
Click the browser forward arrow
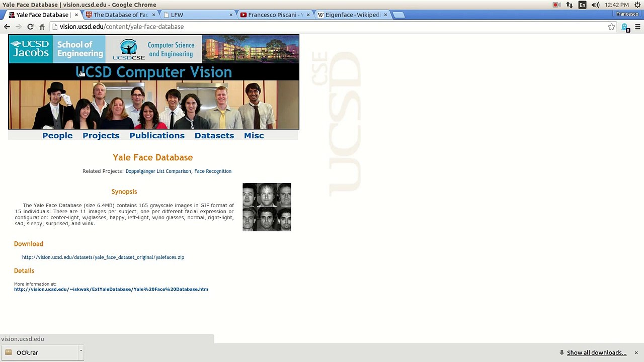point(19,27)
